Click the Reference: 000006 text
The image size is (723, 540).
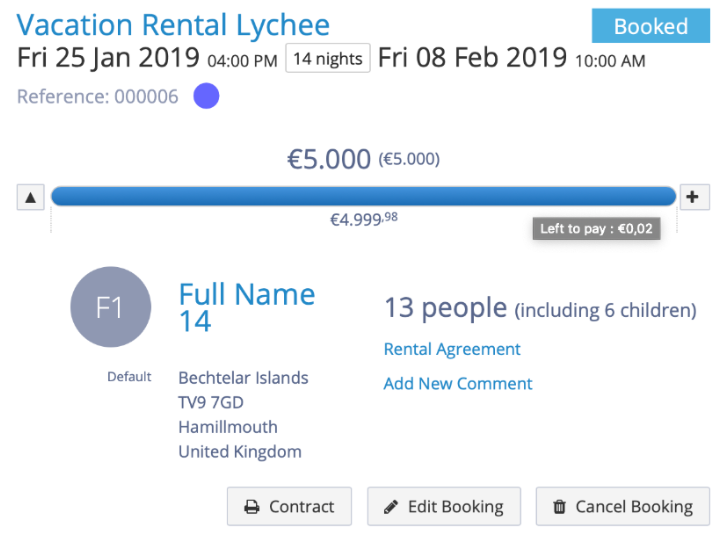pos(97,97)
